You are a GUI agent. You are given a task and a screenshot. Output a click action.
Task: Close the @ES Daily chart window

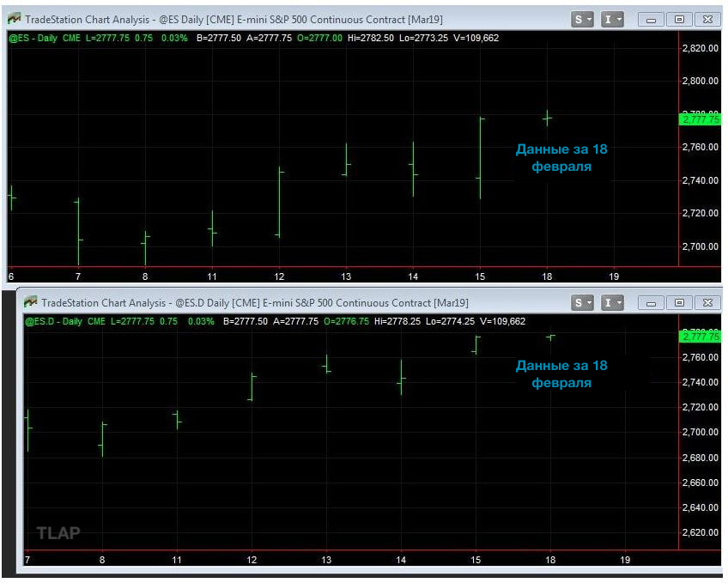click(707, 20)
